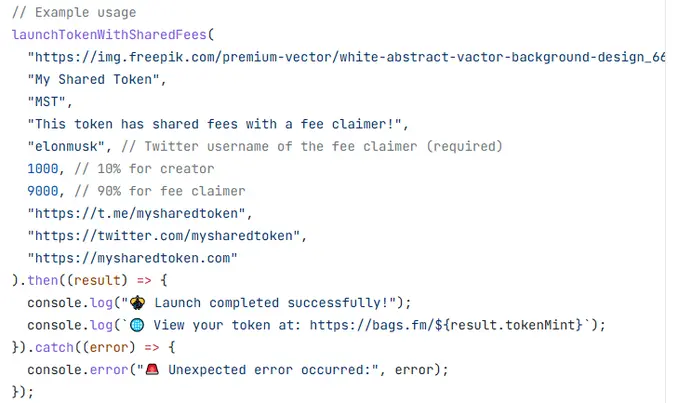
Task: Click the Twitter username required comment
Action: click(312, 146)
